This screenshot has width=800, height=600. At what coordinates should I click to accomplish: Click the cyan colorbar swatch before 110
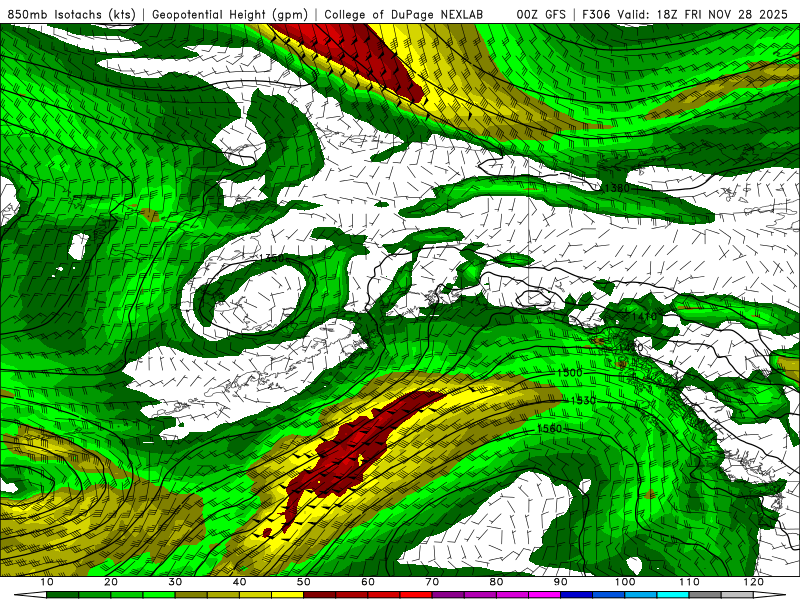coord(673,595)
